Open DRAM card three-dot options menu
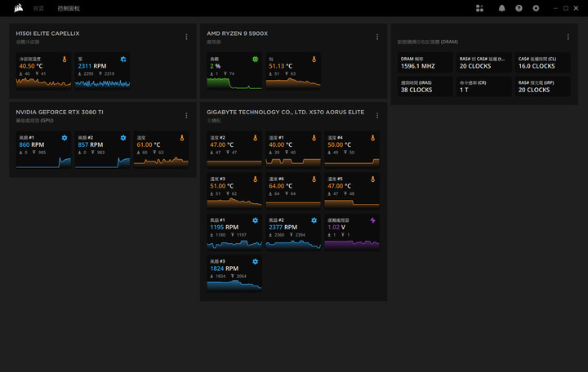The image size is (588, 372). point(568,37)
